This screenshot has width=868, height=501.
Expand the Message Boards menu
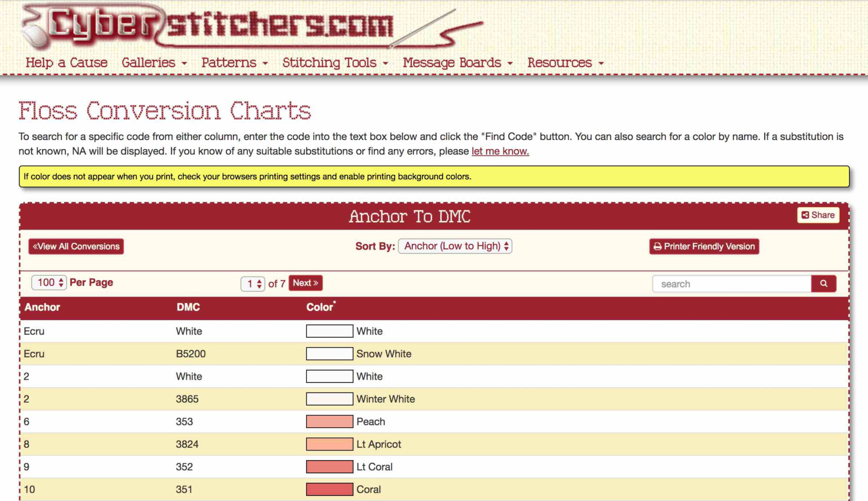458,62
